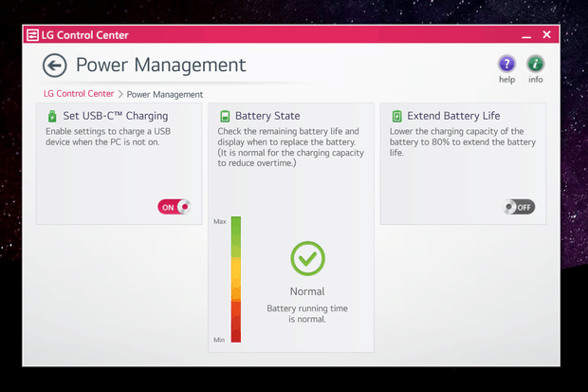Open the green info icon

click(535, 64)
